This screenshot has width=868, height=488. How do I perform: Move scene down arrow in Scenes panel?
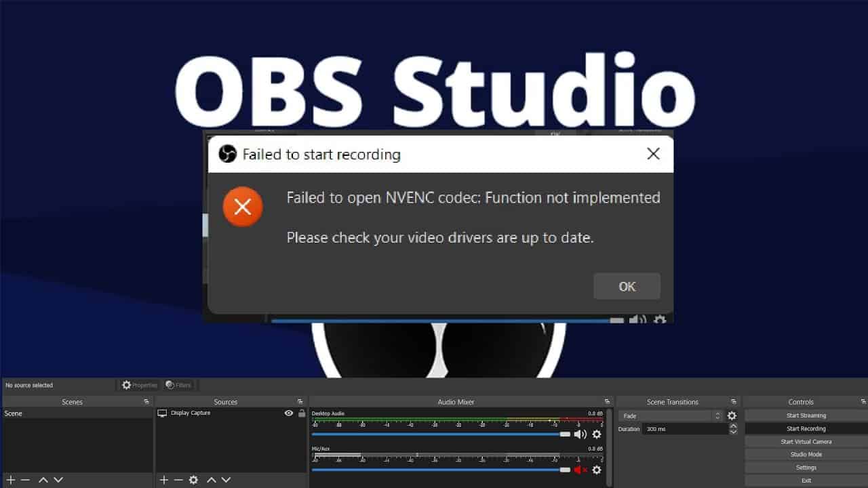(x=58, y=480)
